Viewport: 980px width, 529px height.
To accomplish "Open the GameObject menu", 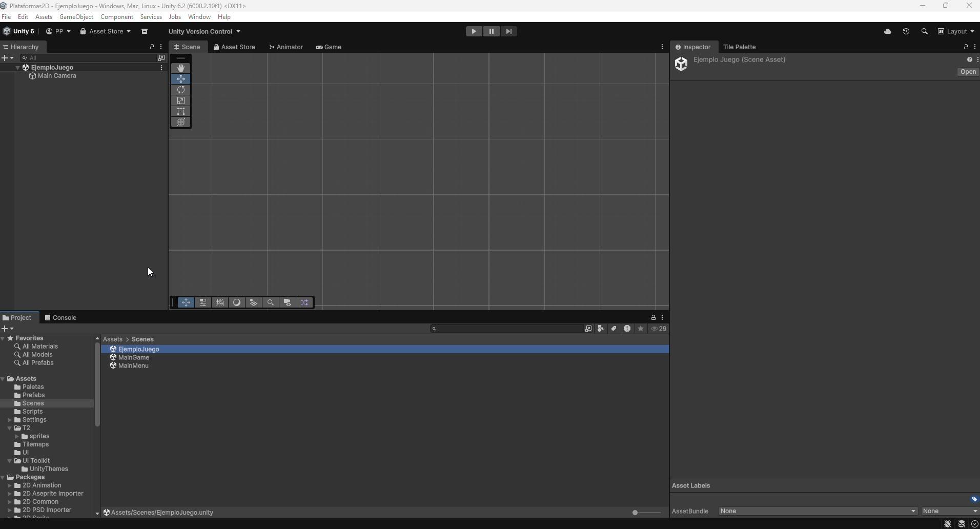I will (x=76, y=17).
